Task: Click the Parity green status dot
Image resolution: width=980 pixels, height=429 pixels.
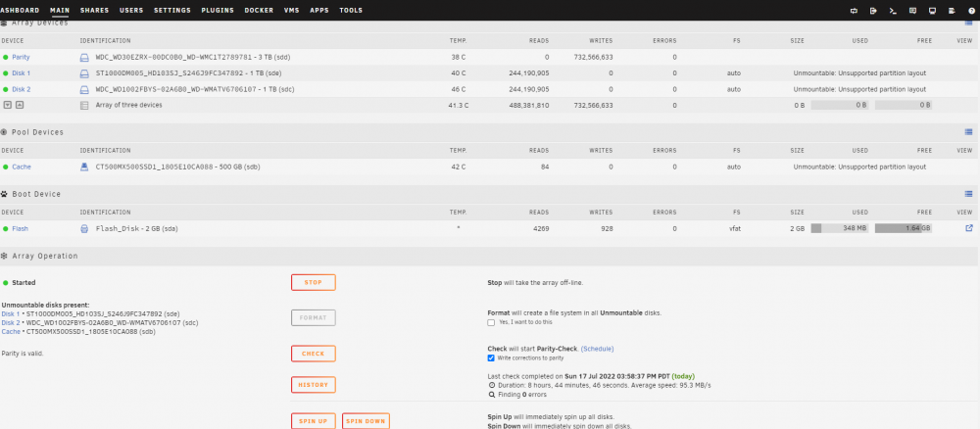Action: pyautogui.click(x=6, y=58)
